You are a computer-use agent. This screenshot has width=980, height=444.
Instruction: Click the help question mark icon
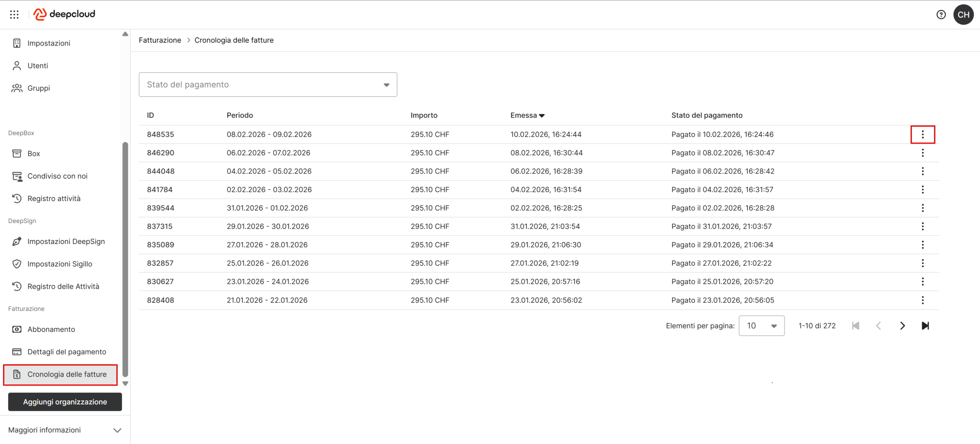point(941,15)
